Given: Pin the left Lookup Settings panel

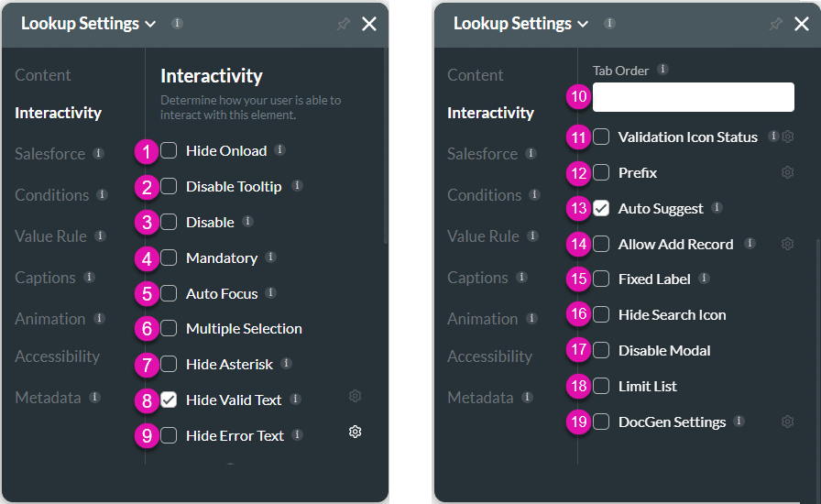Looking at the screenshot, I should pyautogui.click(x=343, y=25).
